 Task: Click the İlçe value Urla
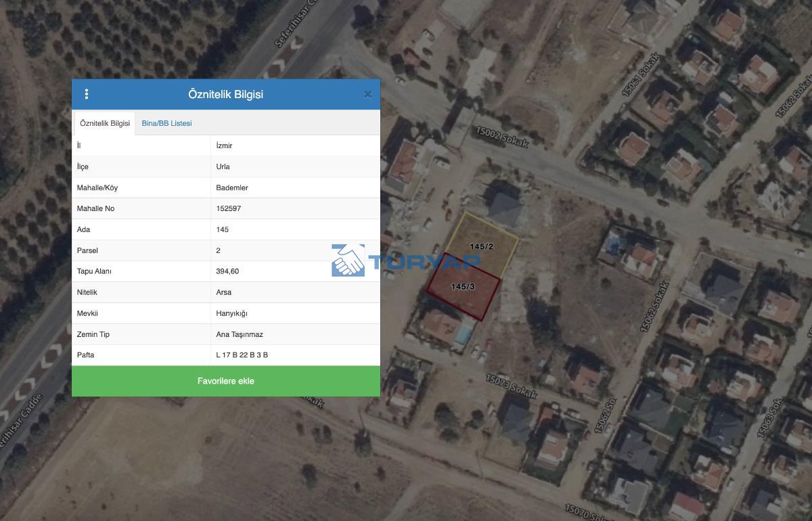coord(223,166)
